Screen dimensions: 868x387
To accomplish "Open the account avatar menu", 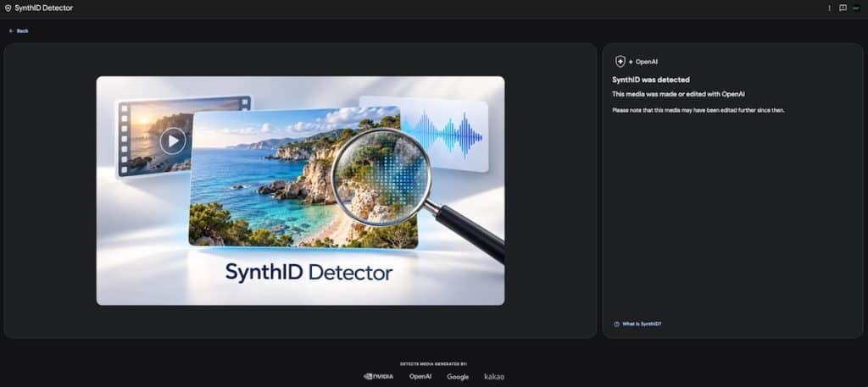I will (x=856, y=8).
